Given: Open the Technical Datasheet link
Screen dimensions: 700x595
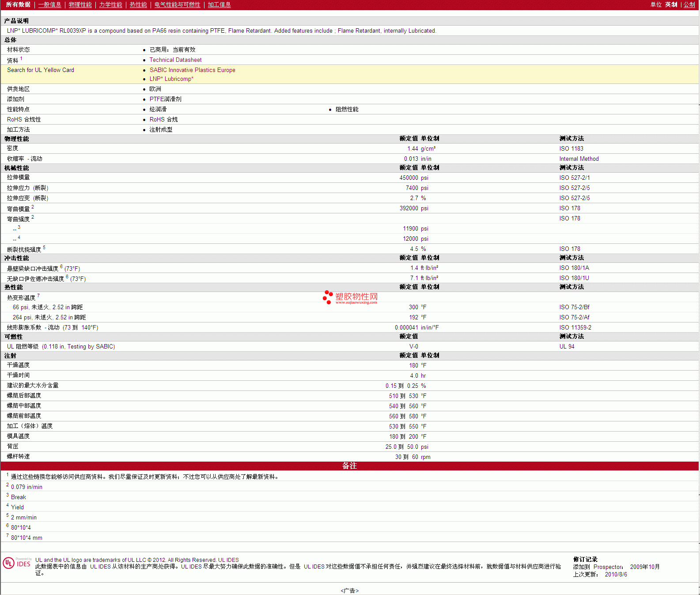Looking at the screenshot, I should 175,60.
